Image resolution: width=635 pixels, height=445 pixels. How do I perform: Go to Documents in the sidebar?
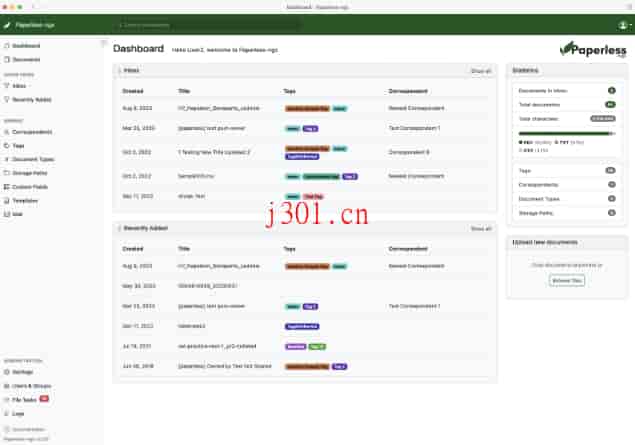tap(27, 59)
